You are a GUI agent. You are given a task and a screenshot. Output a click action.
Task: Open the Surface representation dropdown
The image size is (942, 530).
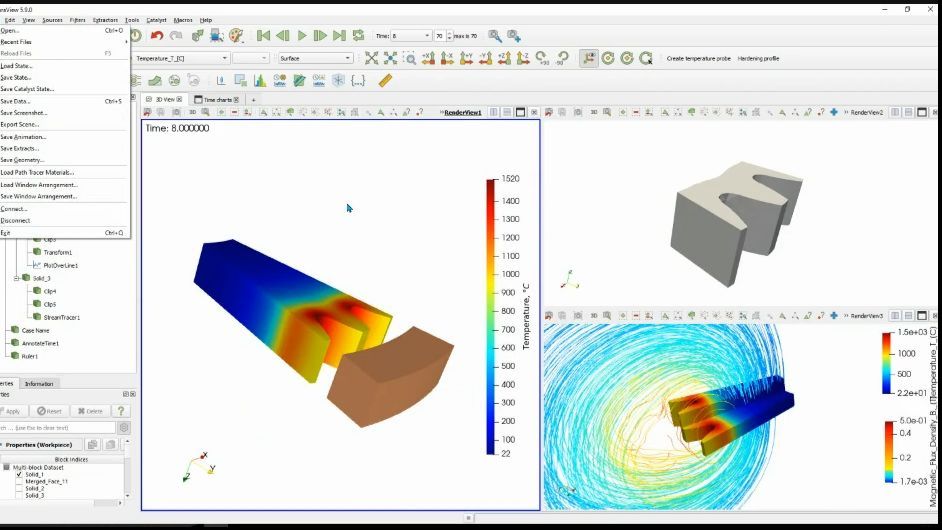pyautogui.click(x=315, y=58)
